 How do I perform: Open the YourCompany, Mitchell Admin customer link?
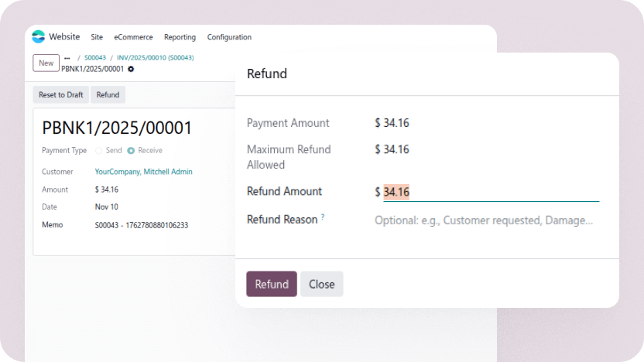tap(143, 172)
